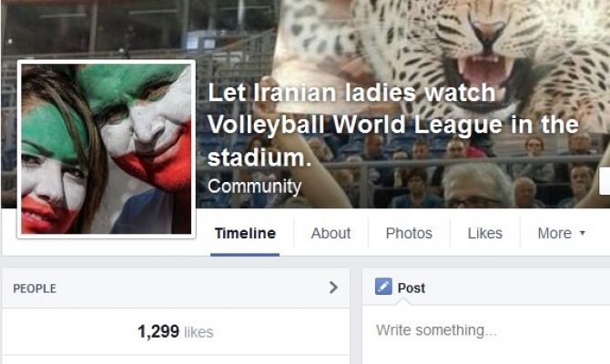Image resolution: width=610 pixels, height=364 pixels.
Task: Click the stadium crowd in cover photo
Action: click(x=447, y=175)
